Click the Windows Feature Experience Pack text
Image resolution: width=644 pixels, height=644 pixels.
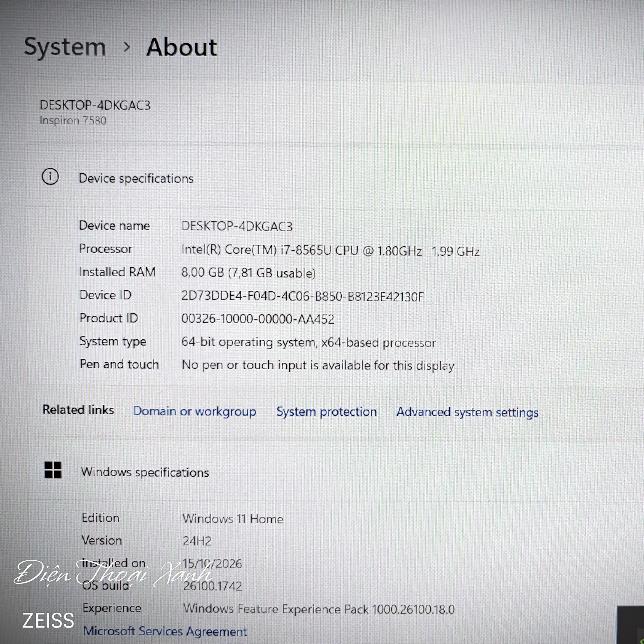pos(319,609)
